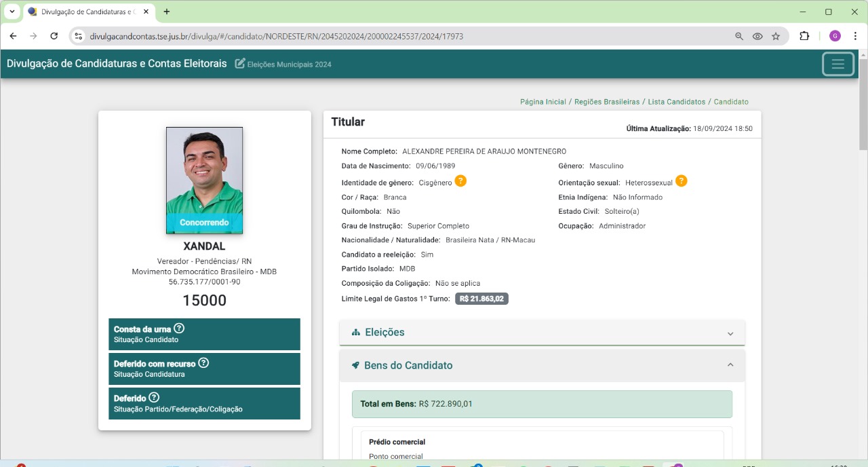The image size is (868, 467).
Task: Click the R$ 21.863,02 spending limit badge
Action: point(481,299)
